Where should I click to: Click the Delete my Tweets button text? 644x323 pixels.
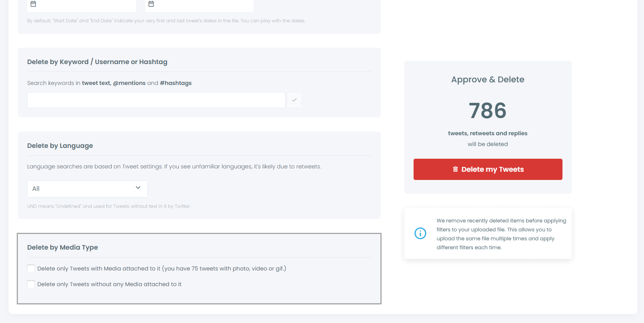coord(492,170)
